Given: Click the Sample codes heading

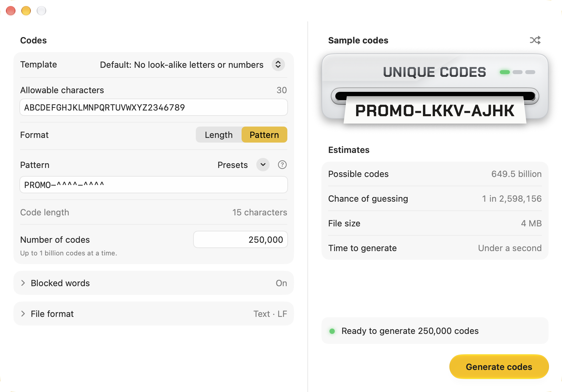Looking at the screenshot, I should [358, 40].
